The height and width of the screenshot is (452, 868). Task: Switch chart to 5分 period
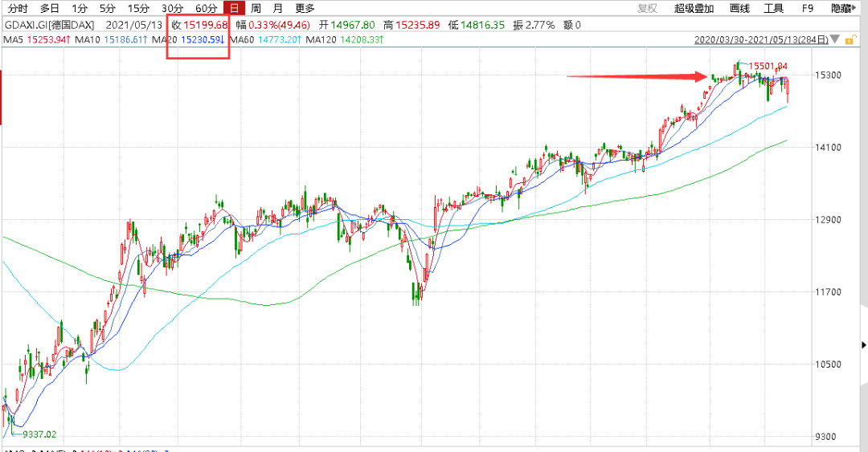[108, 8]
